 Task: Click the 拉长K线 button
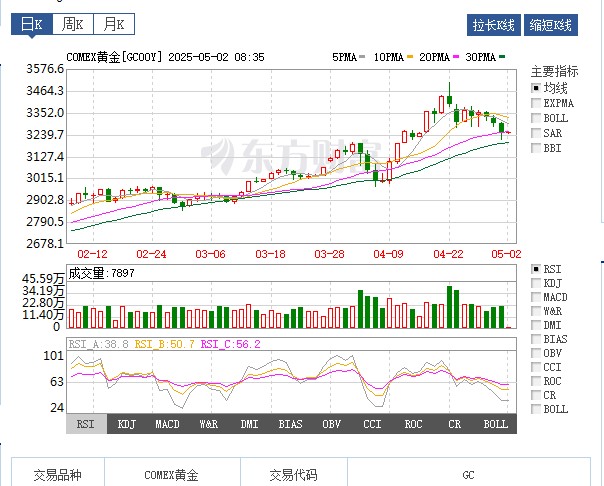coord(494,25)
